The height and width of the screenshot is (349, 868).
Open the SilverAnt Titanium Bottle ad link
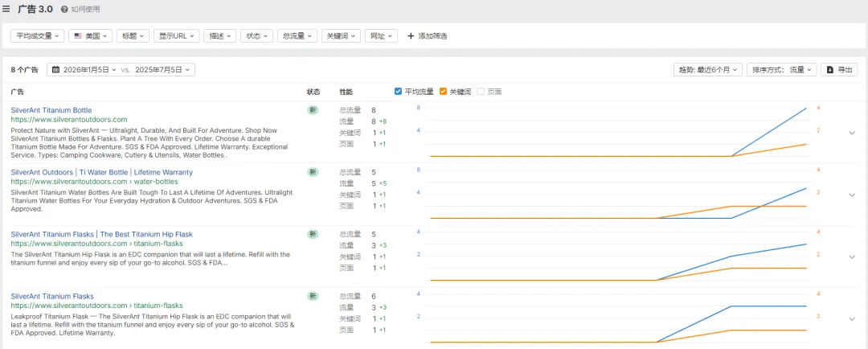pyautogui.click(x=51, y=110)
